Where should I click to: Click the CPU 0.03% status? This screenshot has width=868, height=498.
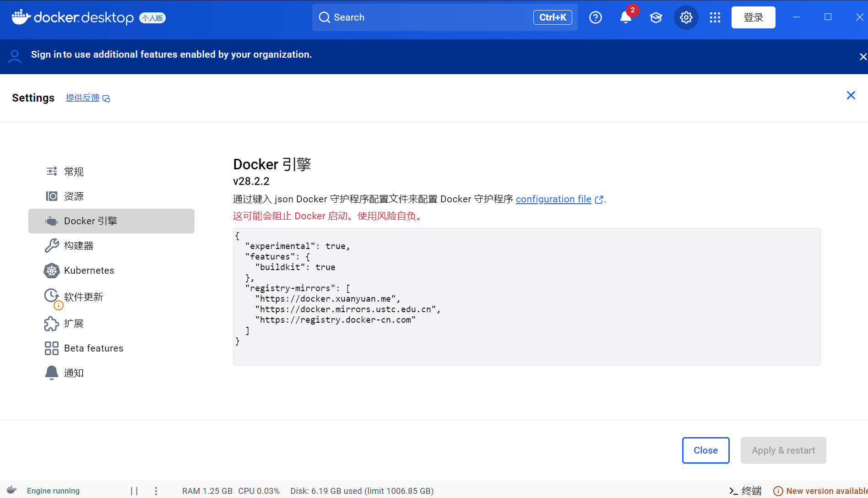point(259,491)
